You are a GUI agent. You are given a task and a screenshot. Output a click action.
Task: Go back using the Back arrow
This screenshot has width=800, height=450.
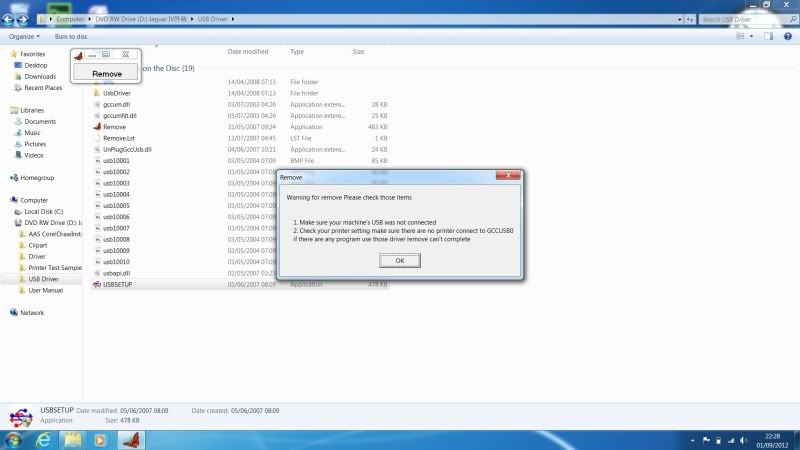point(8,20)
